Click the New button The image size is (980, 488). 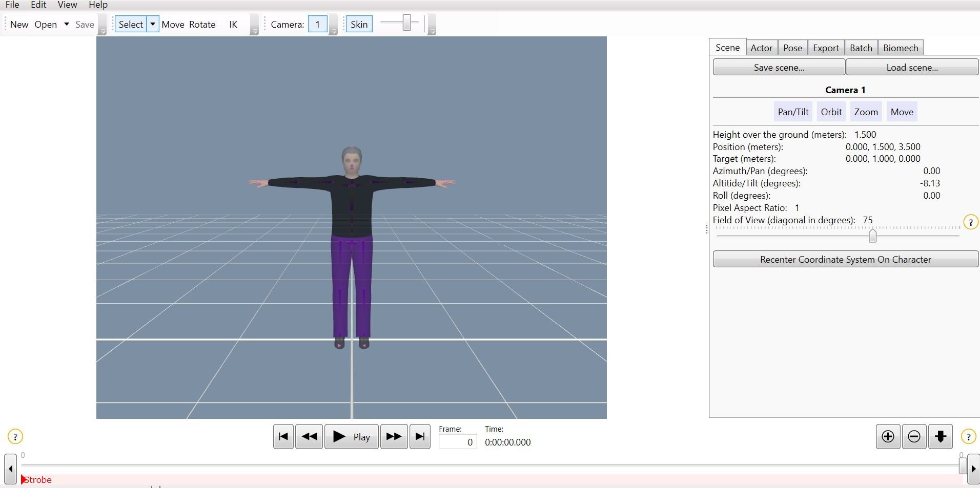pos(19,25)
